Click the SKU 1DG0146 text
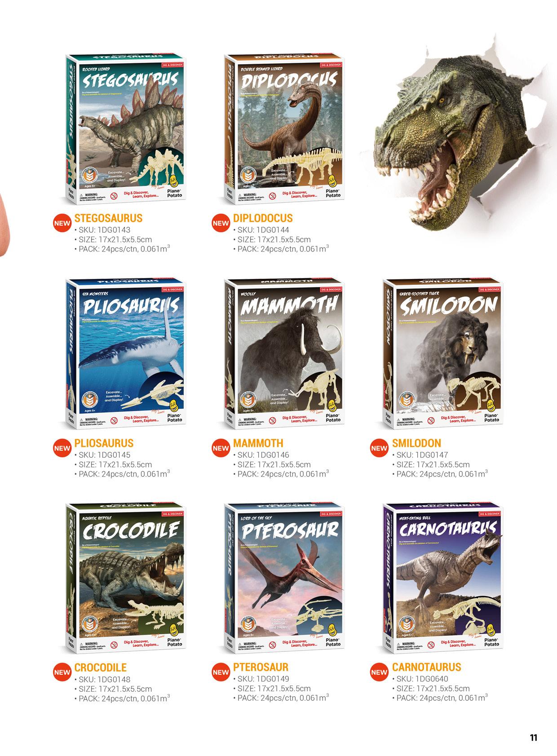 (x=263, y=455)
